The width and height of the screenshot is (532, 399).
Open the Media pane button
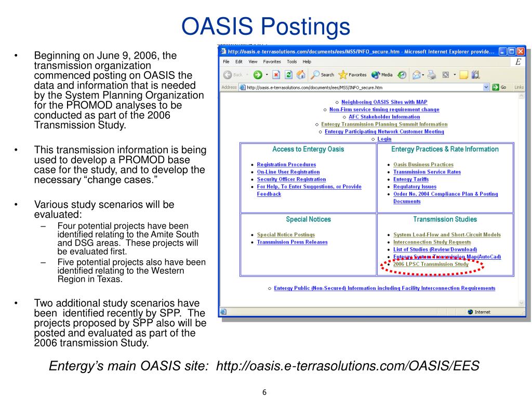(x=382, y=75)
